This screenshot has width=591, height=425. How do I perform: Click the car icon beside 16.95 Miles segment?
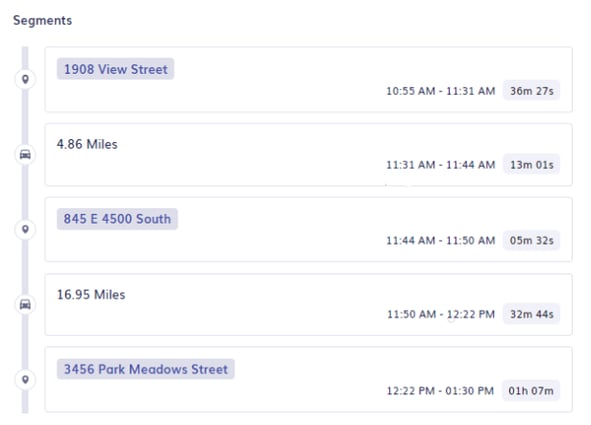[25, 304]
